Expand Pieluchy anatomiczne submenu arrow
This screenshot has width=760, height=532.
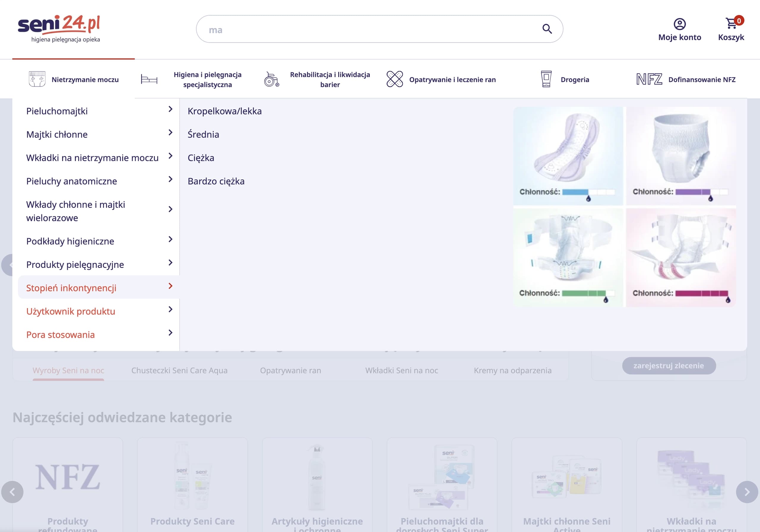pos(170,179)
